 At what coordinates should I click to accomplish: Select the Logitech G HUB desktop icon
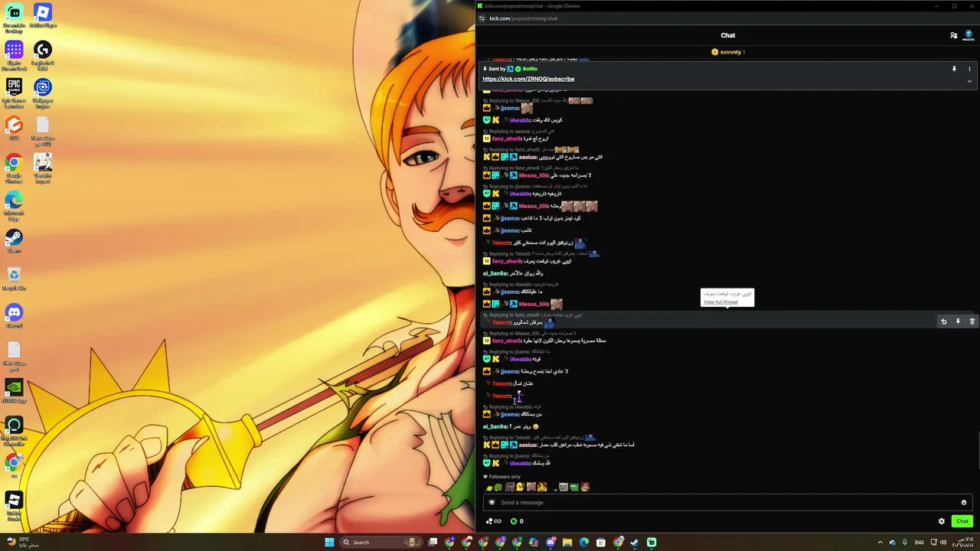43,55
